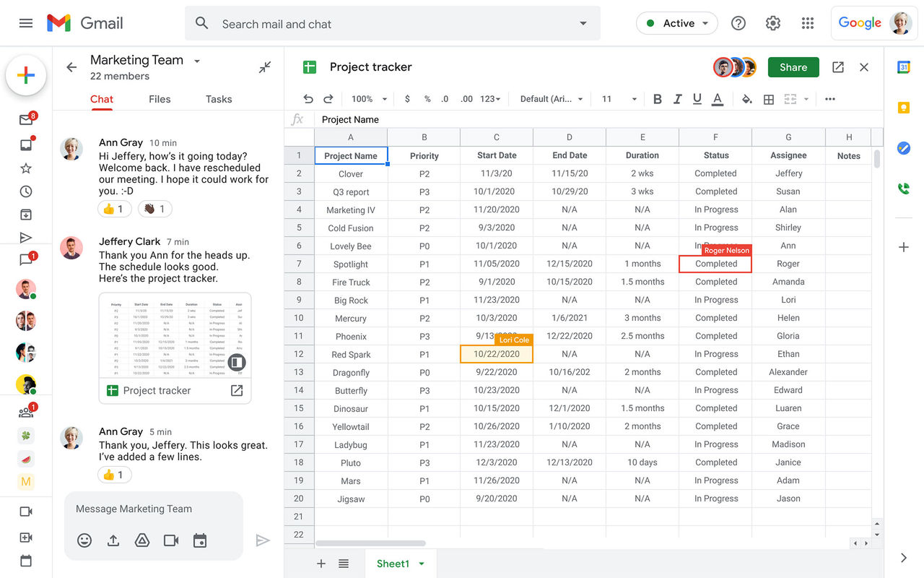Open Snoozed via the clock sidebar icon
Image resolution: width=924 pixels, height=578 pixels.
pyautogui.click(x=26, y=191)
